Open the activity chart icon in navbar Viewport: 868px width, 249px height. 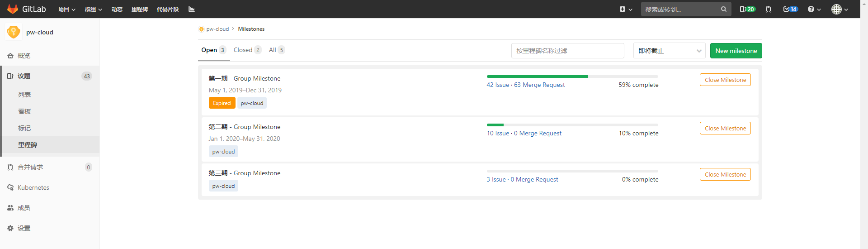pyautogui.click(x=192, y=9)
